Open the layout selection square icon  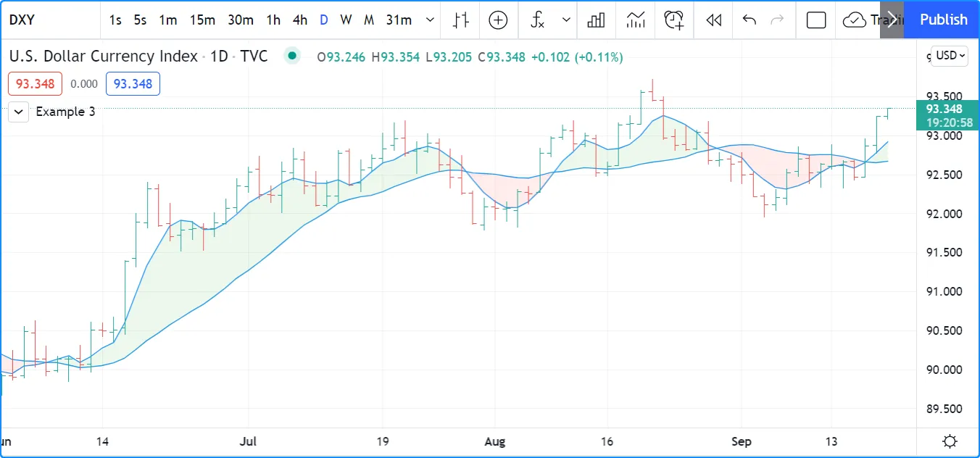tap(816, 20)
